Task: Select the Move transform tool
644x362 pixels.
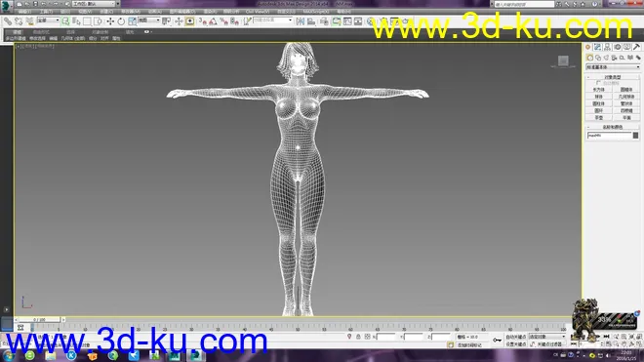Action: 110,20
